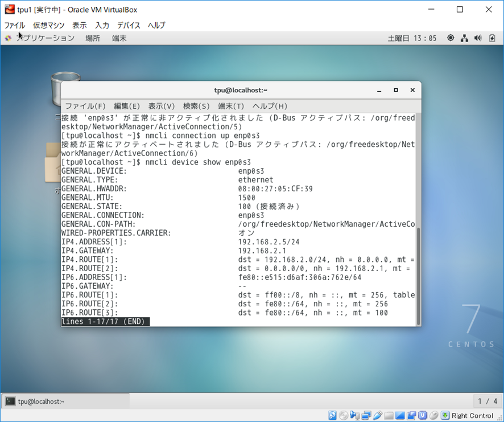Click the shared folders icon in status bar

pyautogui.click(x=389, y=416)
